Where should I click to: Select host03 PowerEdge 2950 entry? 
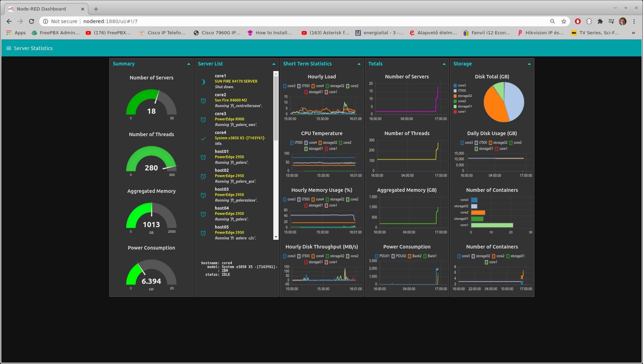234,195
